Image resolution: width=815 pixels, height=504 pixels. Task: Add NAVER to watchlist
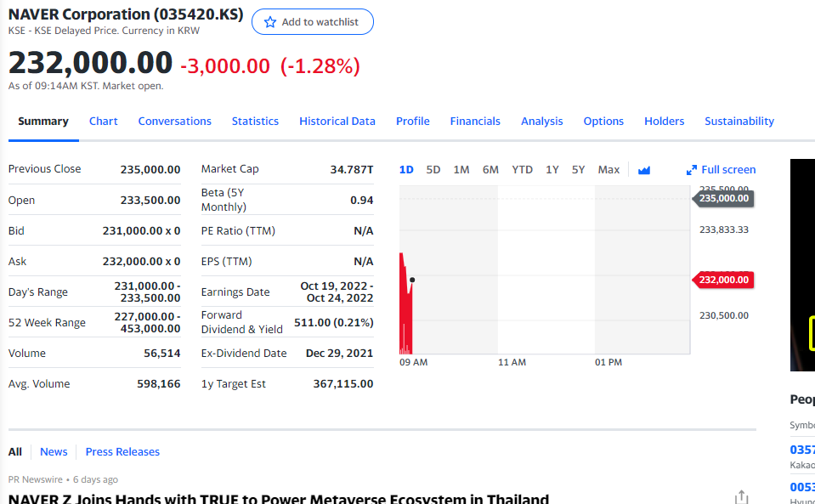coord(313,22)
